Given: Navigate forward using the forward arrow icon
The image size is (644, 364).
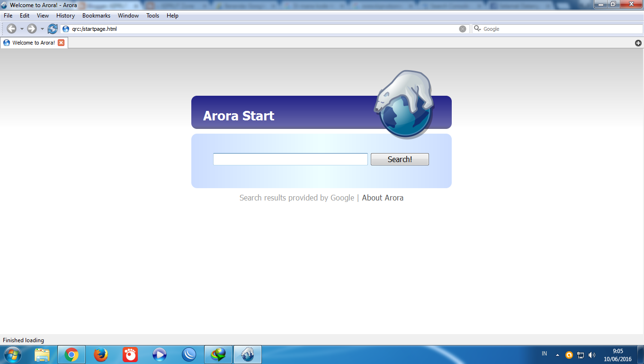Looking at the screenshot, I should click(x=31, y=28).
